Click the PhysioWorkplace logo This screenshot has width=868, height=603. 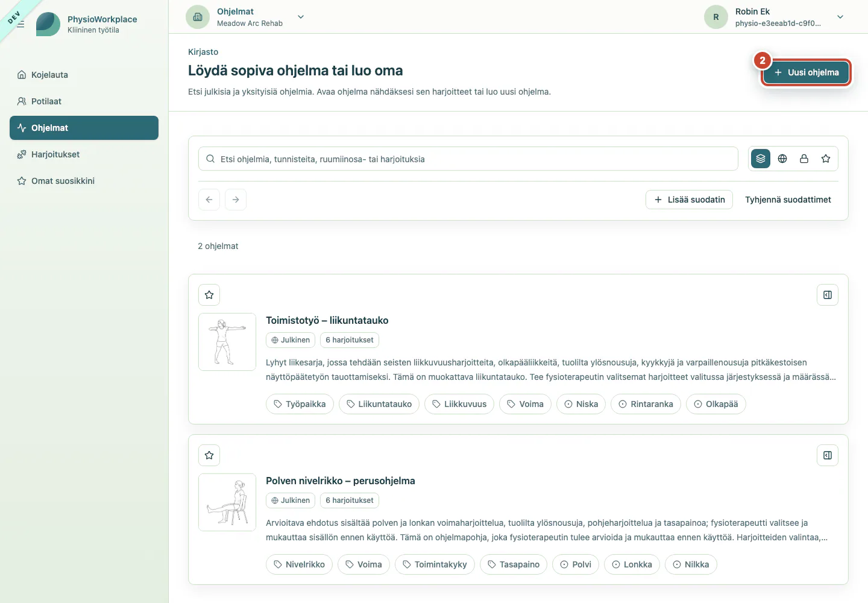pyautogui.click(x=48, y=24)
